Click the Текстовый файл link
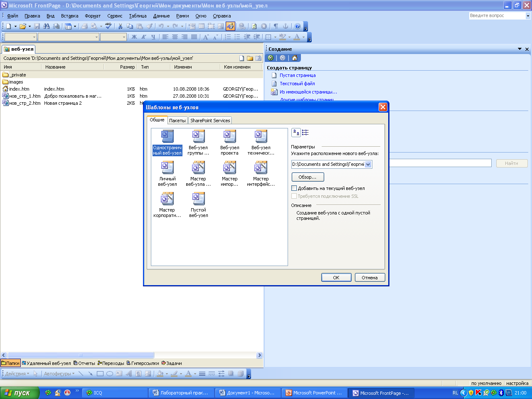 coord(297,84)
